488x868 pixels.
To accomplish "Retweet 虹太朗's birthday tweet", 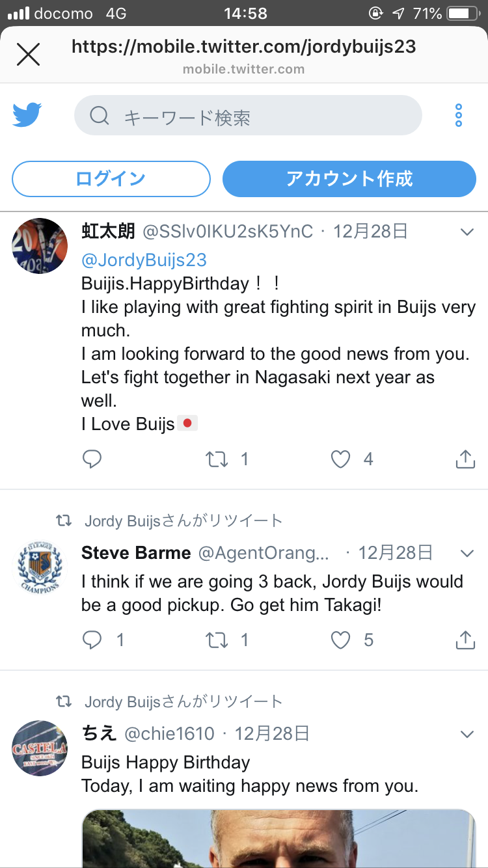I will pyautogui.click(x=217, y=459).
